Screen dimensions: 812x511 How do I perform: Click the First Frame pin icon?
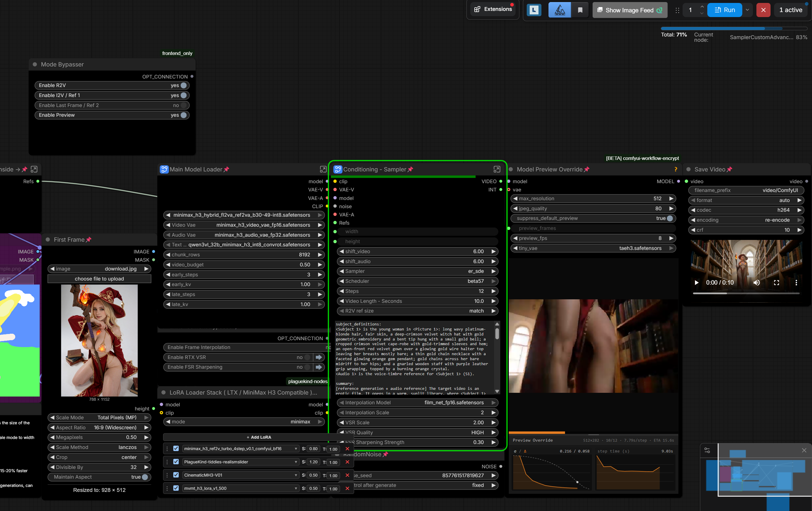pos(89,240)
